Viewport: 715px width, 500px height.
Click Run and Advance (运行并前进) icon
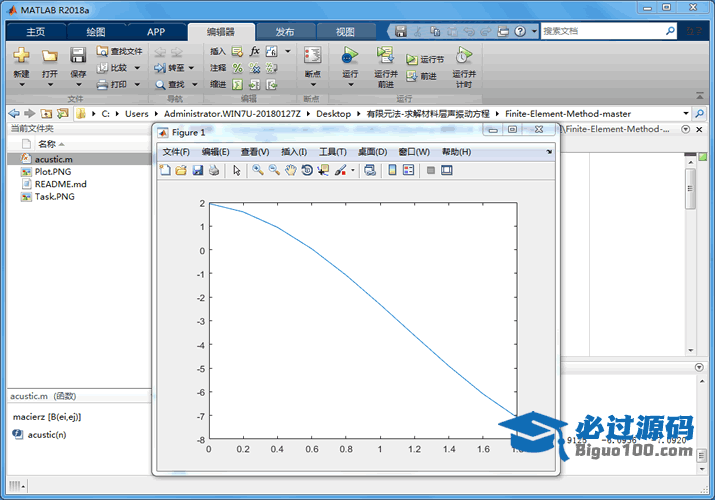pos(385,55)
